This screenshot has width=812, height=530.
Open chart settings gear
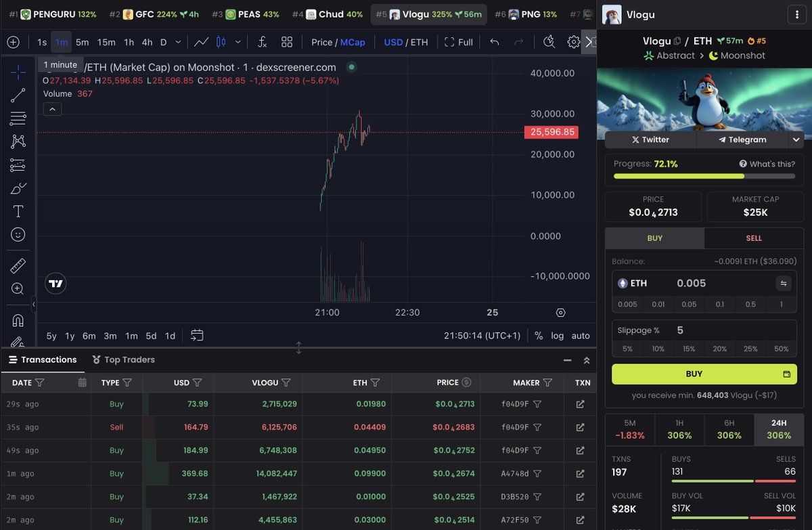pos(574,42)
